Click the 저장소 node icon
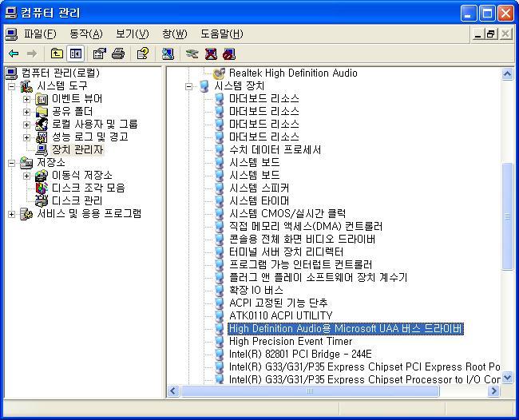This screenshot has height=420, width=519. [26, 163]
